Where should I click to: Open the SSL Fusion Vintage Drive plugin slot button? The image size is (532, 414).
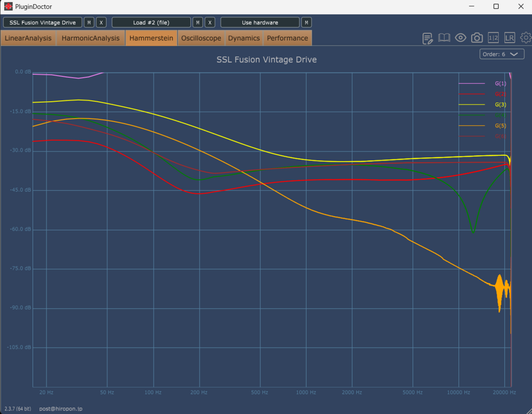[x=43, y=22]
